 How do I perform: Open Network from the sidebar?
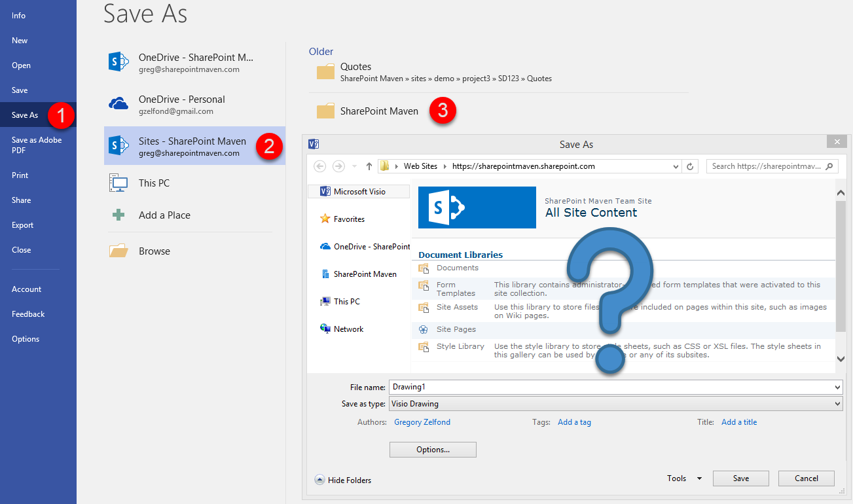pos(346,329)
